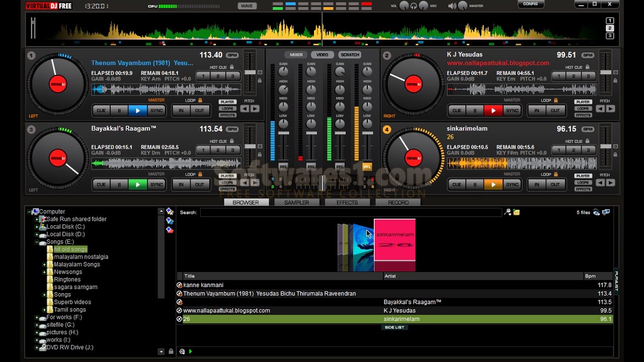Toggle the BPM button on deck 2
The height and width of the screenshot is (362, 644).
pyautogui.click(x=588, y=55)
